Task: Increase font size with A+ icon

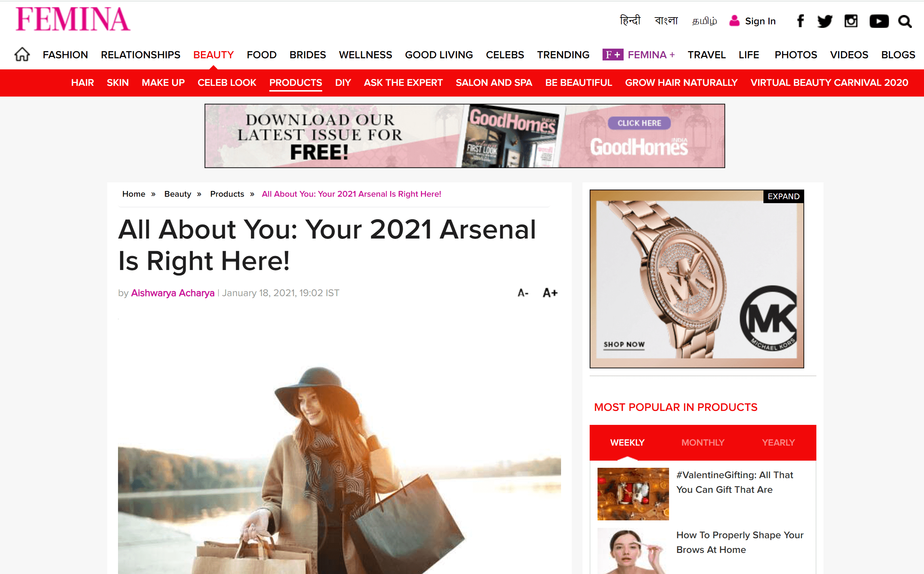Action: coord(550,293)
